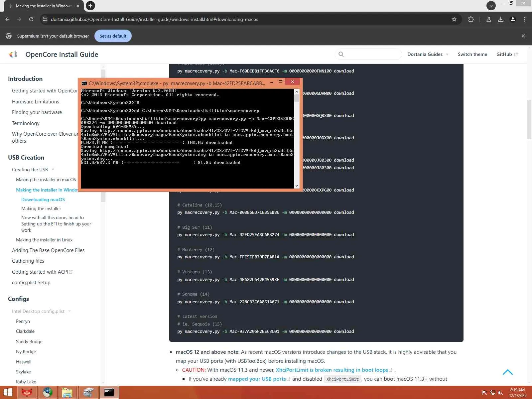
Task: Open Making the installer in Linux
Action: (44, 240)
